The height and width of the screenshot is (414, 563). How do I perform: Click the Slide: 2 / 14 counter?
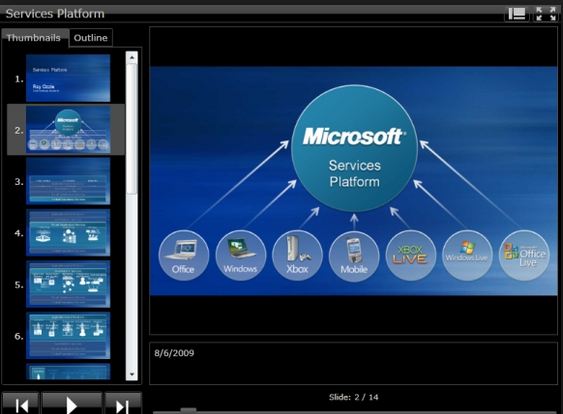click(x=354, y=397)
